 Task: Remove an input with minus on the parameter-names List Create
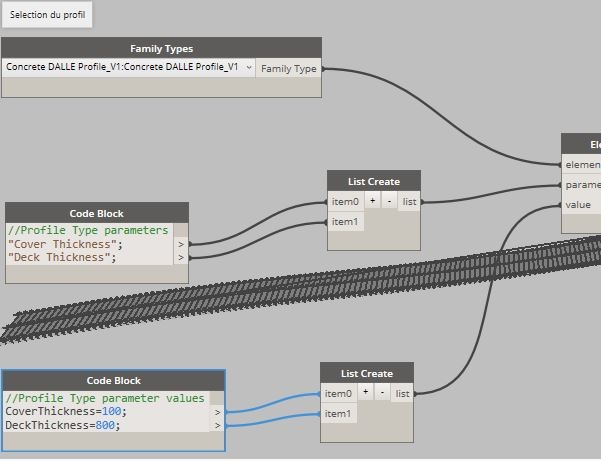pyautogui.click(x=388, y=201)
